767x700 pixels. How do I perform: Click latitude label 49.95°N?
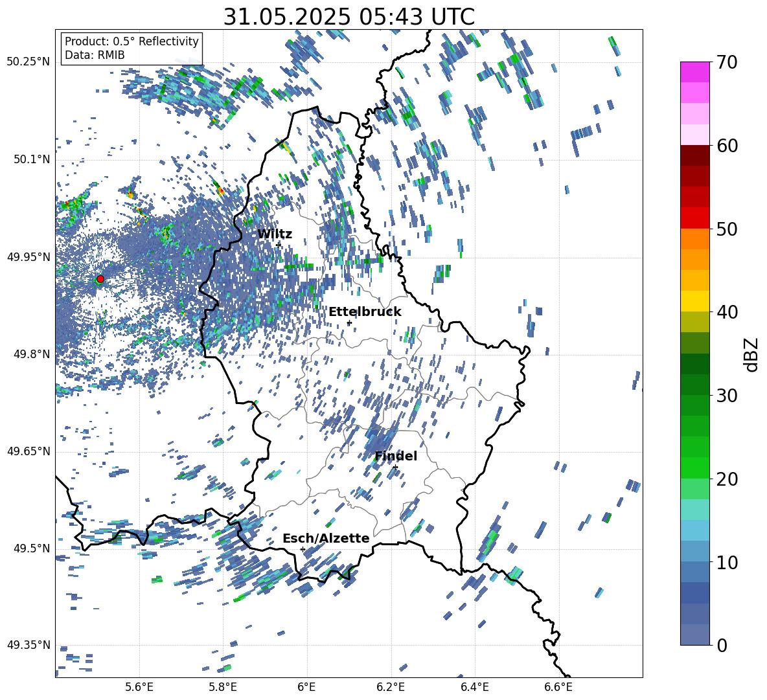tap(29, 257)
